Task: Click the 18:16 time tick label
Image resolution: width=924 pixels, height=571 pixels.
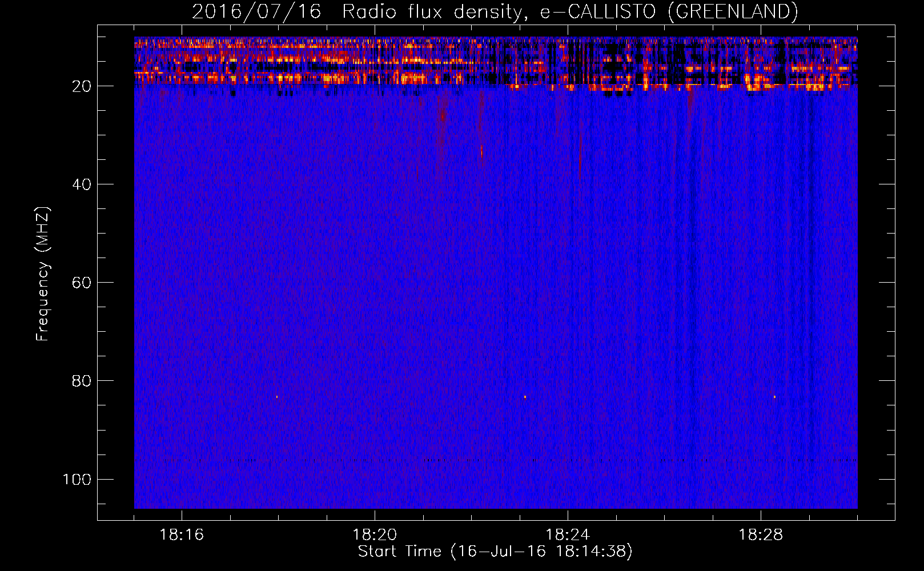Action: (182, 535)
